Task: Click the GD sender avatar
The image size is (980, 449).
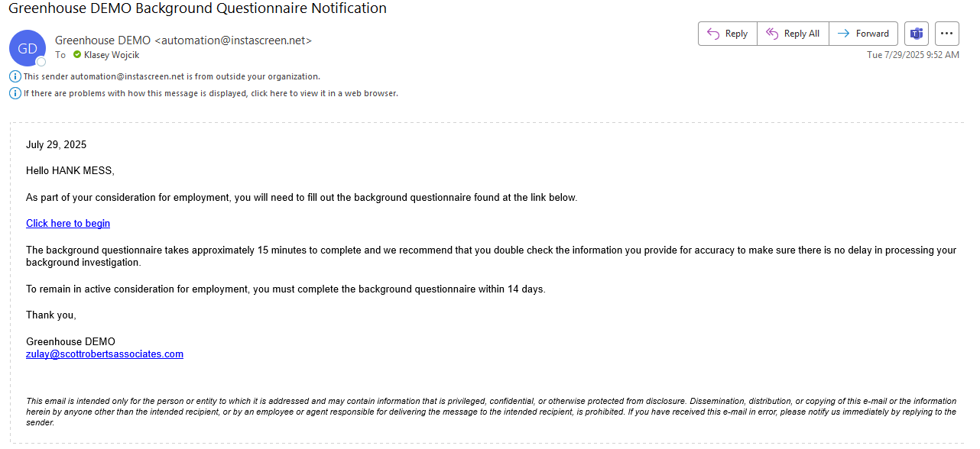Action: [28, 48]
